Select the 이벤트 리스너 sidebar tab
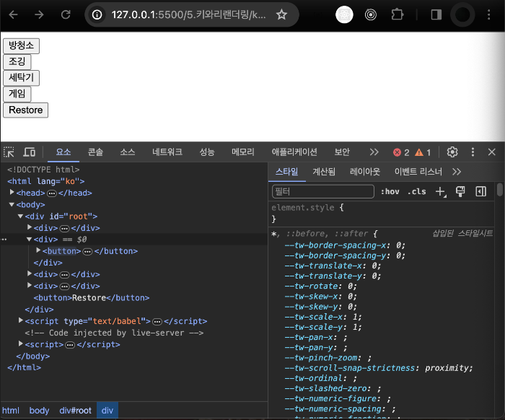 click(x=418, y=172)
